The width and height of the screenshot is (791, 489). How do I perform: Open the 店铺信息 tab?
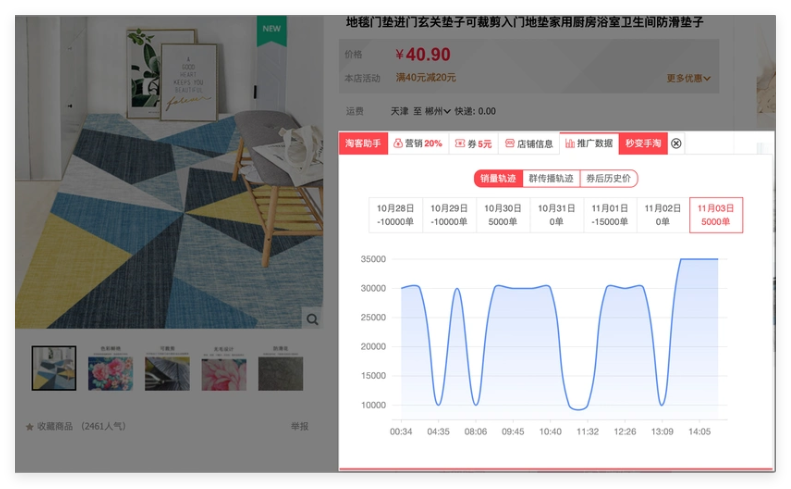529,143
